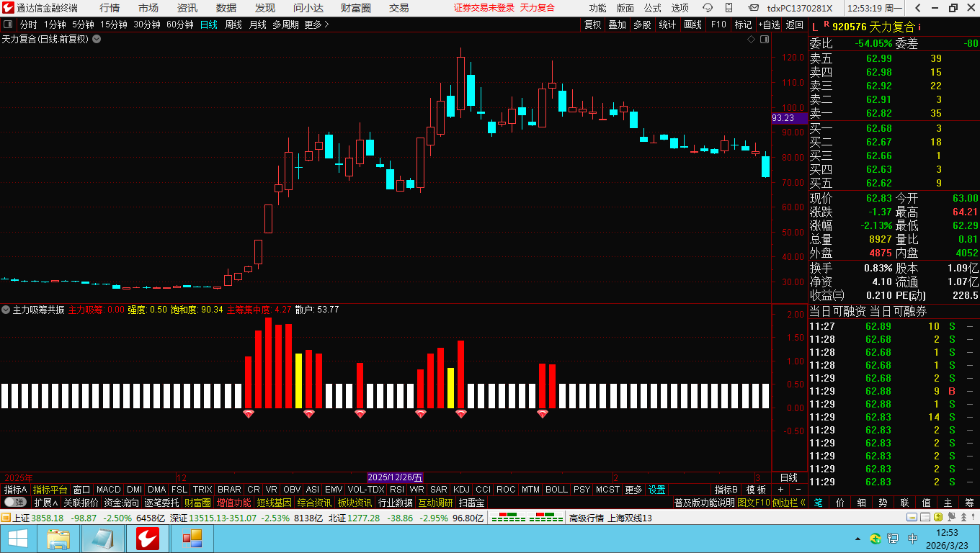980x553 pixels.
Task: Click the pin flag icon in status bar
Action: coord(950,518)
